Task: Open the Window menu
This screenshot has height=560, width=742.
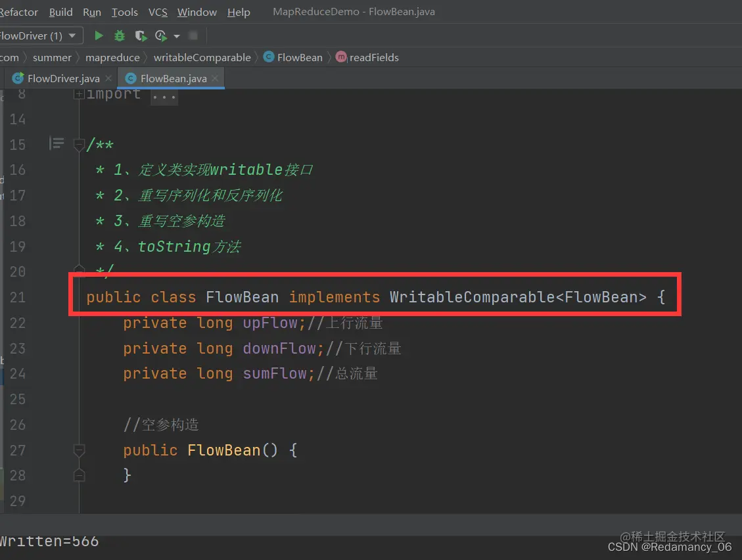Action: tap(197, 12)
